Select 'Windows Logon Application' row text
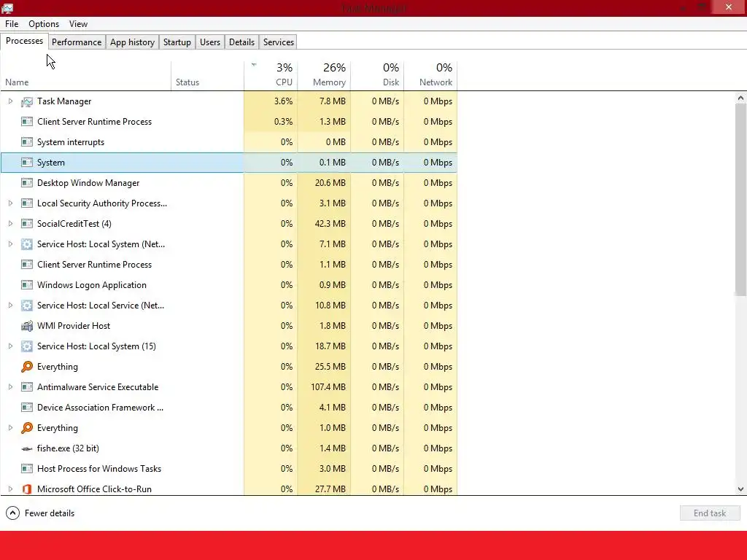Image resolution: width=747 pixels, height=560 pixels. (x=92, y=285)
